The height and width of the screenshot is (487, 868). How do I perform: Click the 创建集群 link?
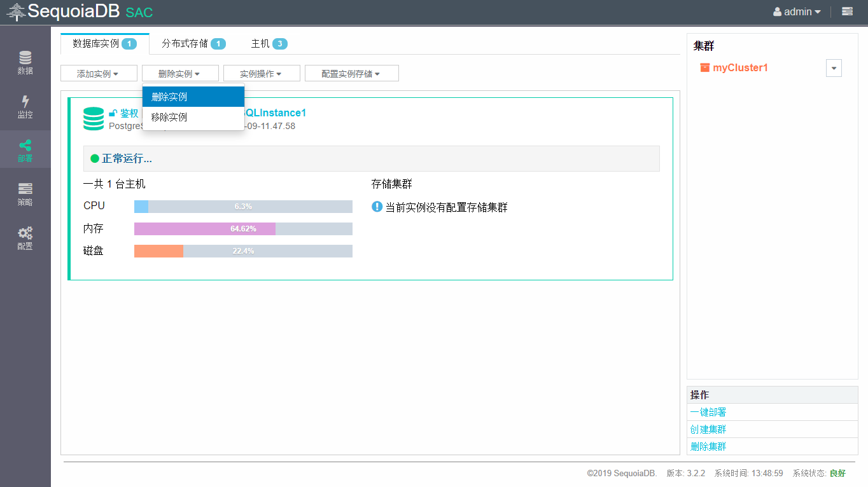tap(708, 429)
